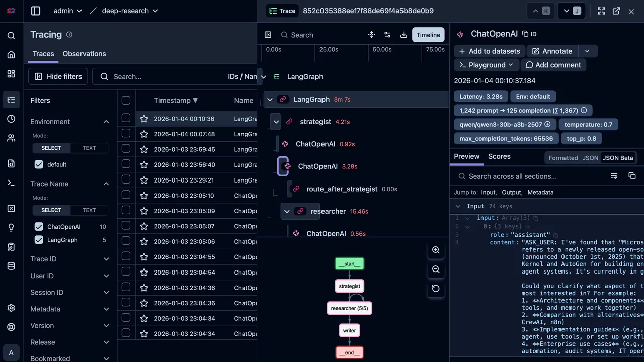Zoom in on the graph view
The image size is (644, 362).
tap(436, 250)
